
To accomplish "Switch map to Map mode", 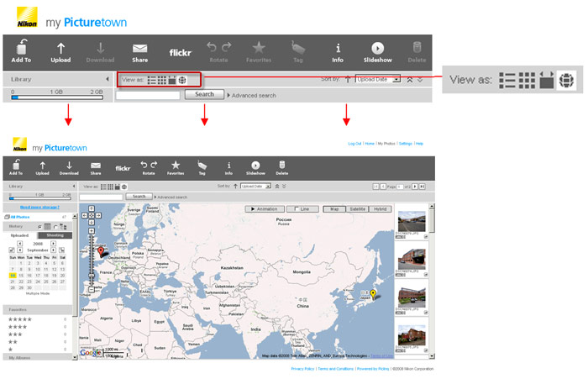I will pyautogui.click(x=334, y=209).
